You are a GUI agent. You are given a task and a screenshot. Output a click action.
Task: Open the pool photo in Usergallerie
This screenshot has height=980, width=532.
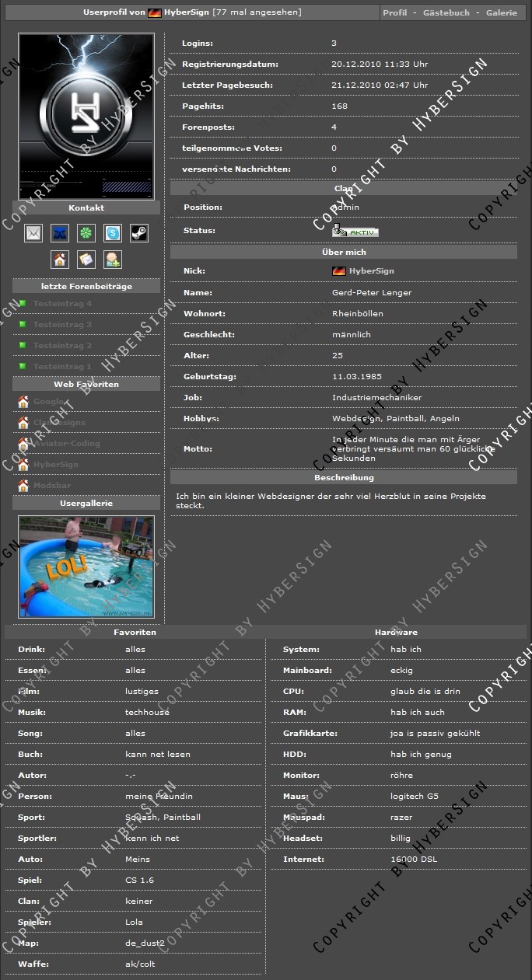pyautogui.click(x=86, y=567)
